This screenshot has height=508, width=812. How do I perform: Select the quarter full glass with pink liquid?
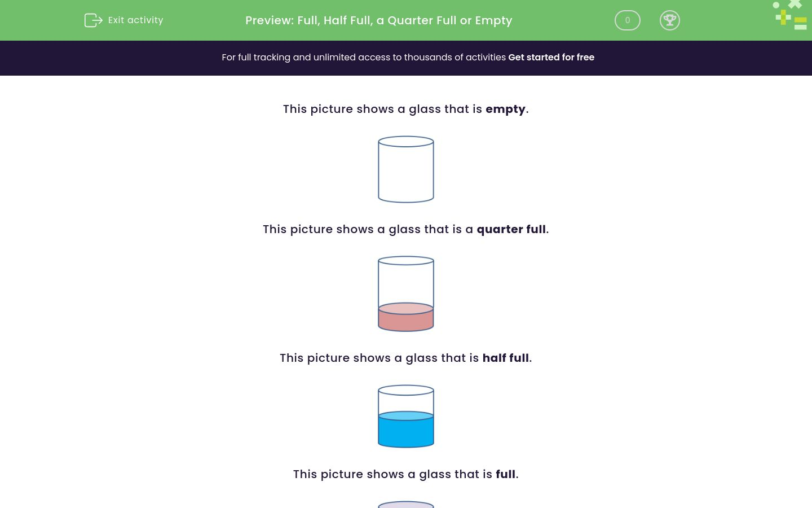[x=406, y=294]
